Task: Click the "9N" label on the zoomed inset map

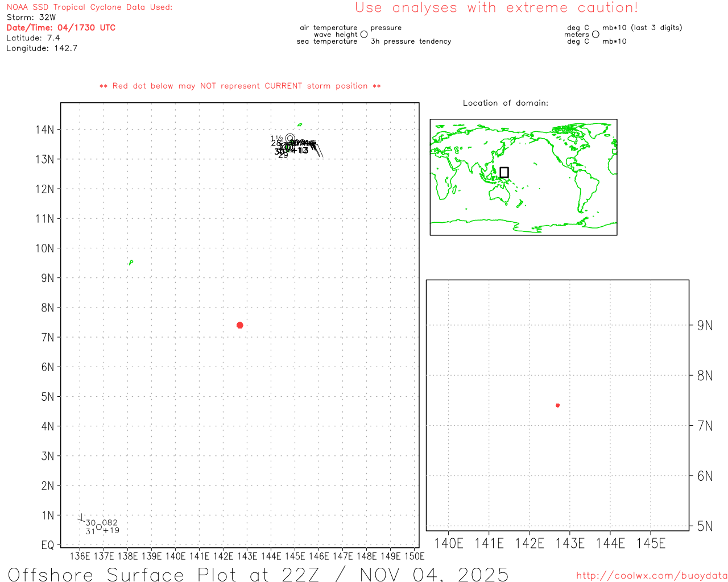Action: [x=705, y=325]
